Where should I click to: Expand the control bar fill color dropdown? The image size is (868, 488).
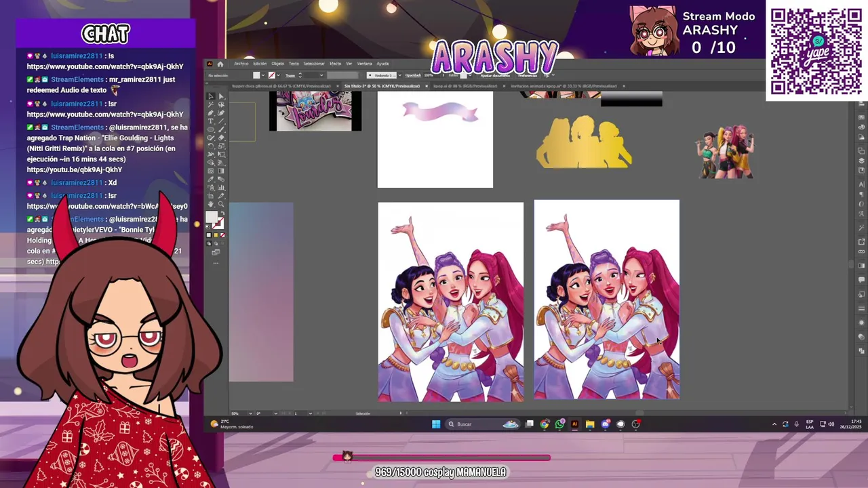[x=263, y=75]
